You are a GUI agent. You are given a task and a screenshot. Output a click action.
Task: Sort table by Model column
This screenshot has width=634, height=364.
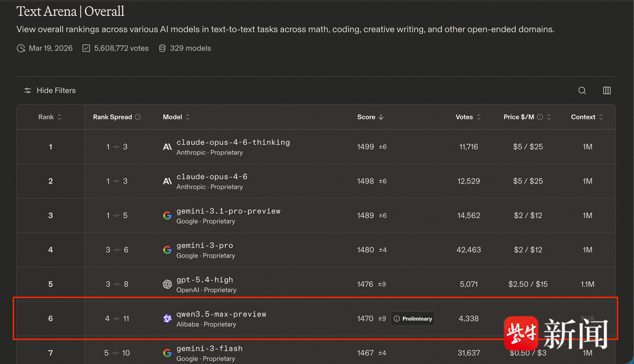(176, 117)
